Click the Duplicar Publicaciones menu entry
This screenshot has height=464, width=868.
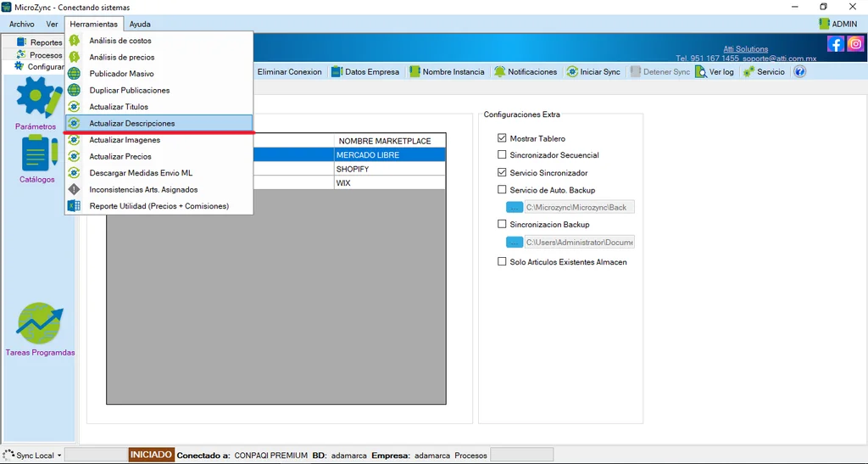pyautogui.click(x=159, y=90)
